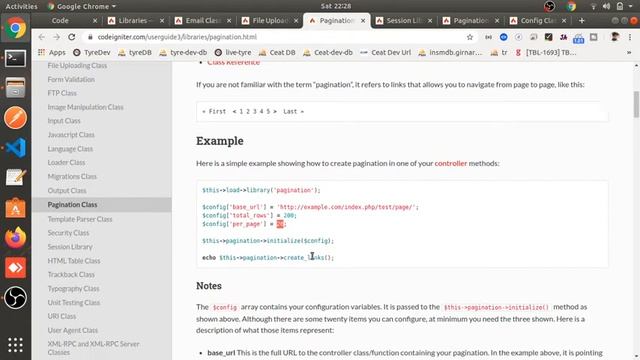Open Ceat-dev-db bookmark
The width and height of the screenshot is (640, 360).
tap(328, 53)
